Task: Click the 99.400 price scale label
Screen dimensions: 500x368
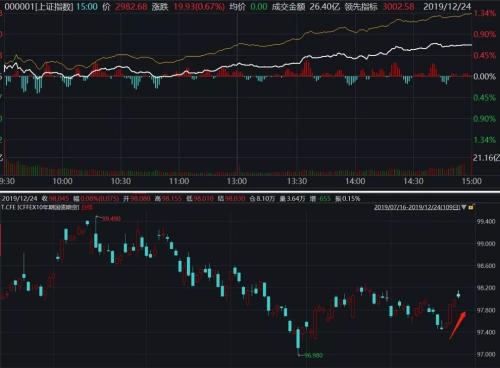Action: point(486,222)
